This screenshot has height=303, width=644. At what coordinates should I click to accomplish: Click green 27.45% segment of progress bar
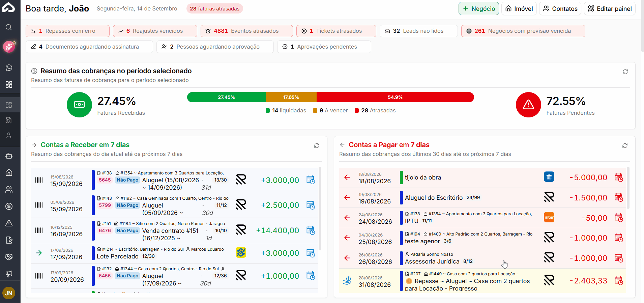click(227, 97)
